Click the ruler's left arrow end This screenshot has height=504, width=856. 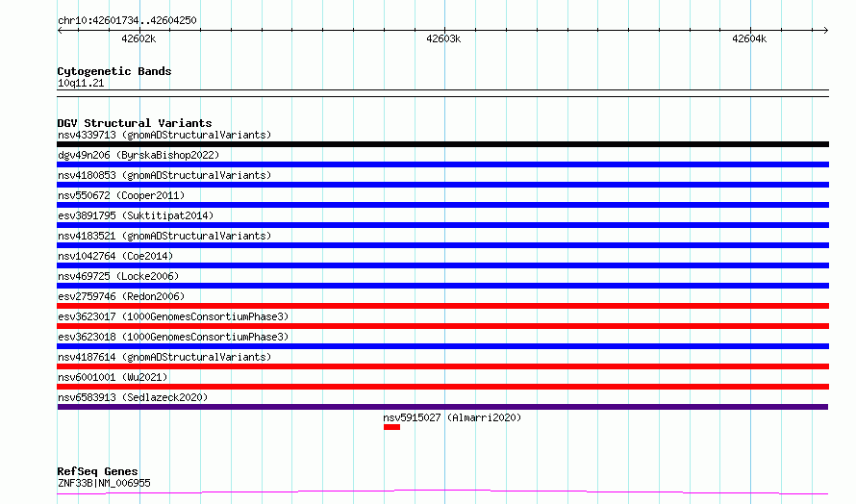point(60,30)
